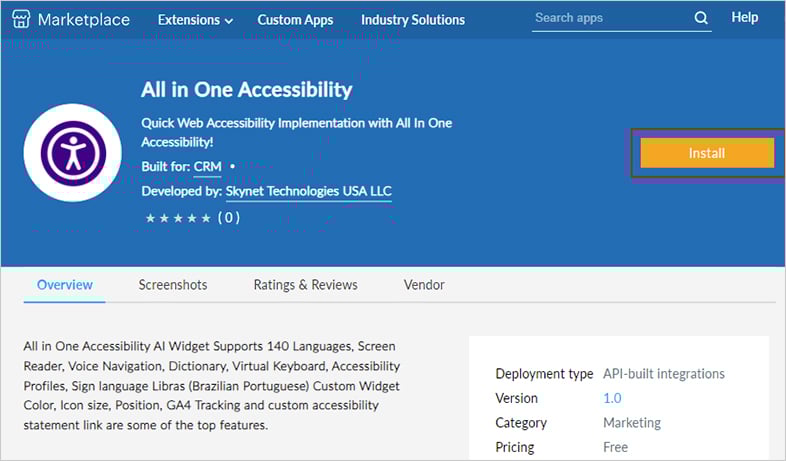Click the search magnifier icon

click(701, 18)
